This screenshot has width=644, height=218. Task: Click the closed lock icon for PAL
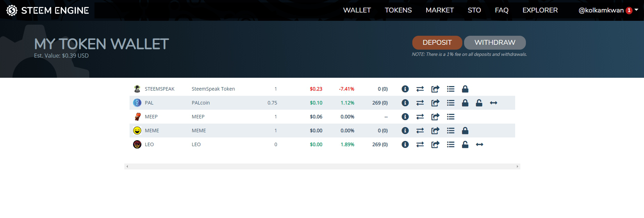465,103
